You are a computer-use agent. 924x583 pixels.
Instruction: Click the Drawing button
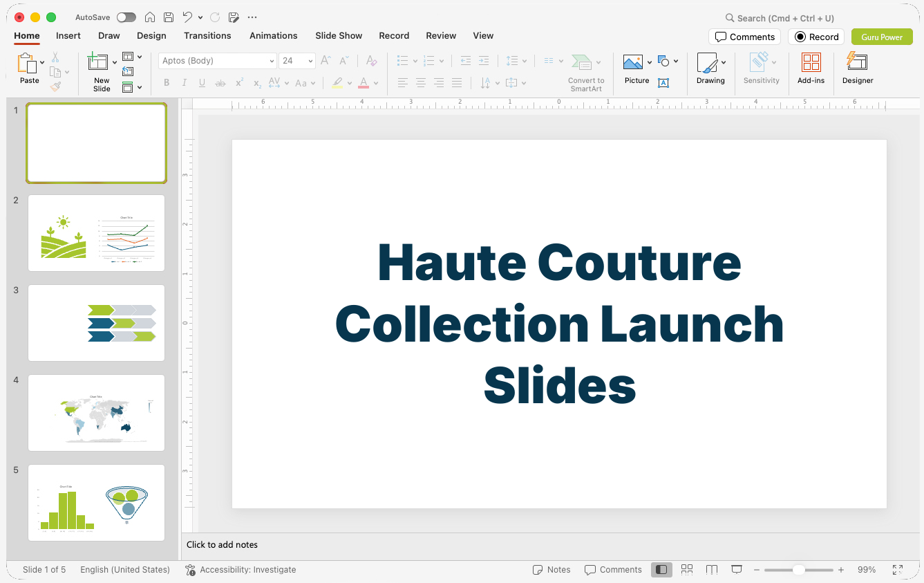(x=710, y=68)
